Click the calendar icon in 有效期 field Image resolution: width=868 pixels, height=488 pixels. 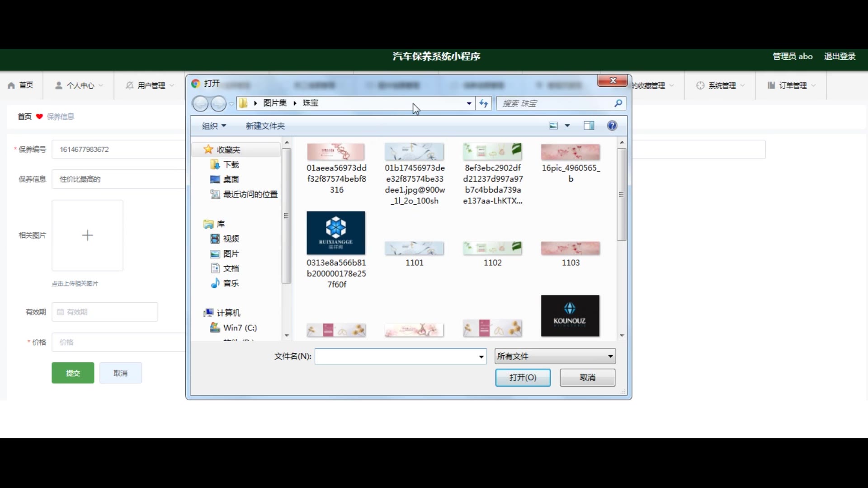(60, 312)
